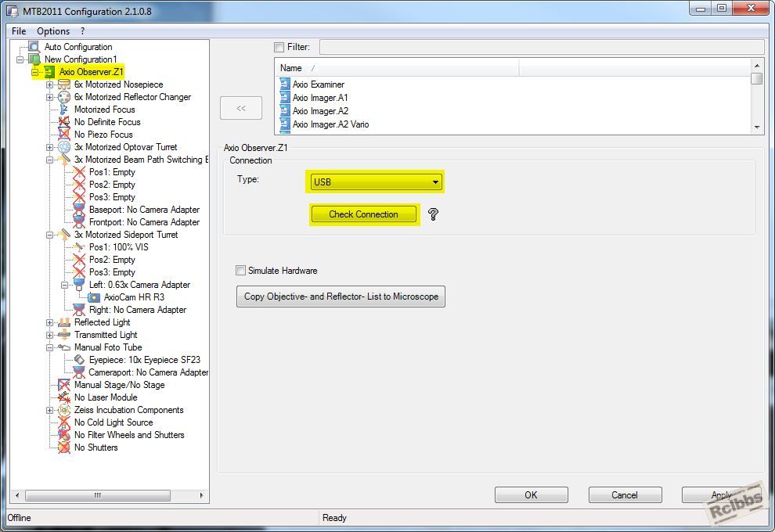775x532 pixels.
Task: Click the Motorized Focus icon
Action: click(x=63, y=110)
